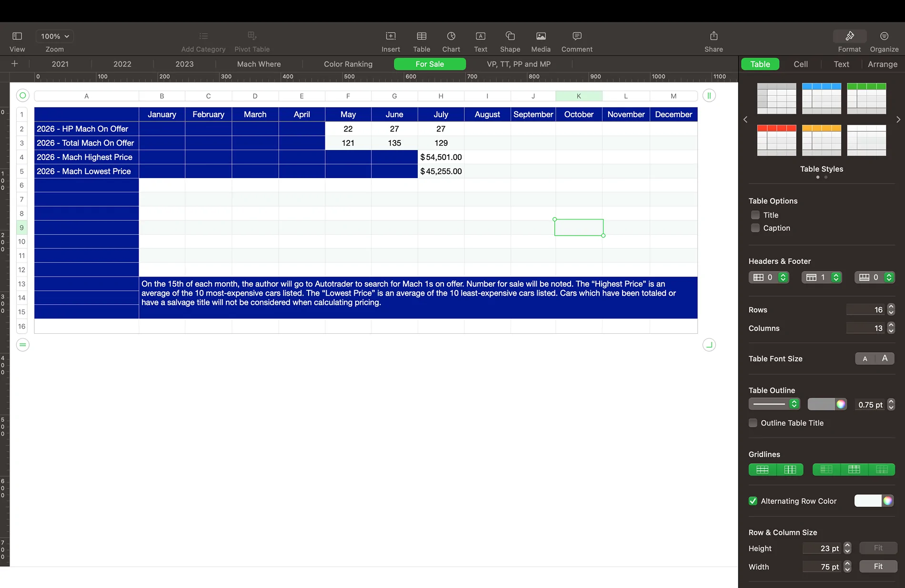Decrease table font size with small A
Image resolution: width=905 pixels, height=588 pixels.
coord(865,359)
